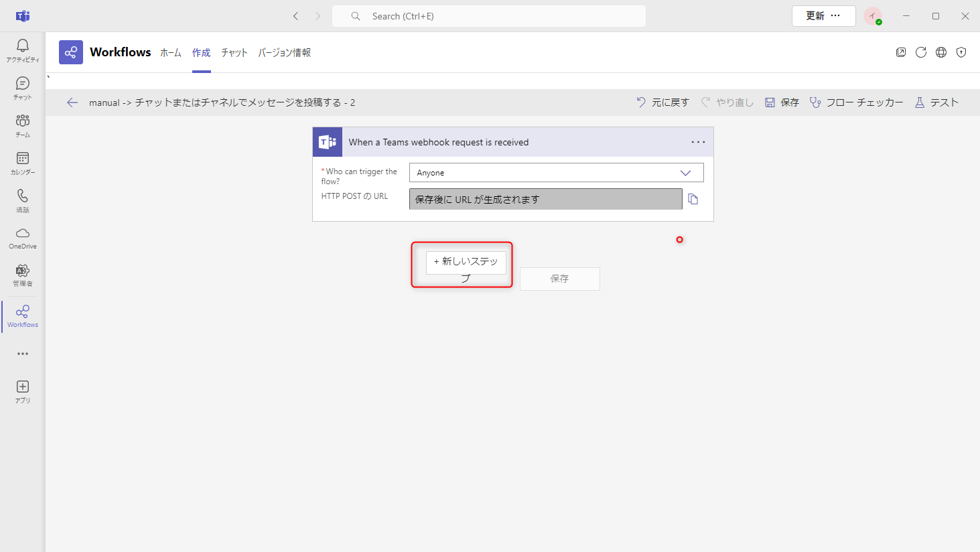Open Chat in the left sidebar

(23, 88)
